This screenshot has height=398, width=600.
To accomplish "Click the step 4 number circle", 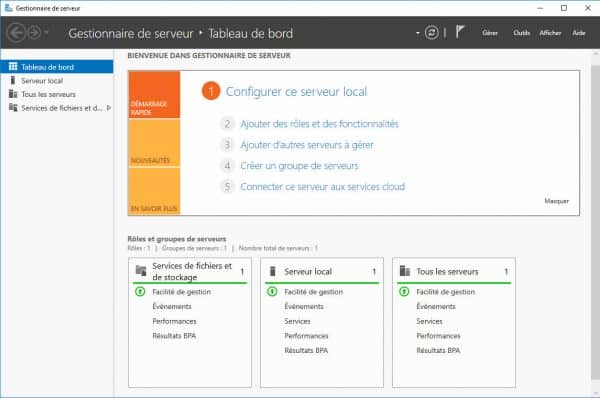I will (227, 166).
